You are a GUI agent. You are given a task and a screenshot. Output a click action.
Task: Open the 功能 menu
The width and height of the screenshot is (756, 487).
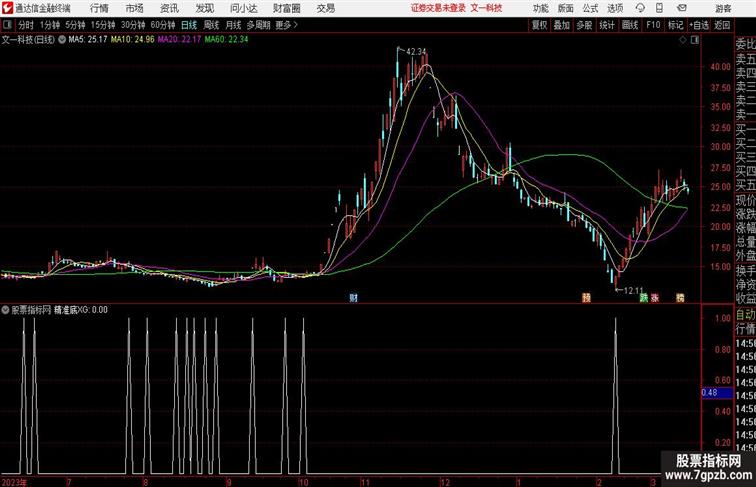click(540, 8)
